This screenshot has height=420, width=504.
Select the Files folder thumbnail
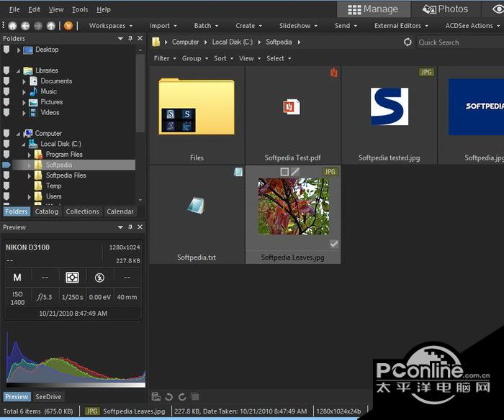[197, 115]
